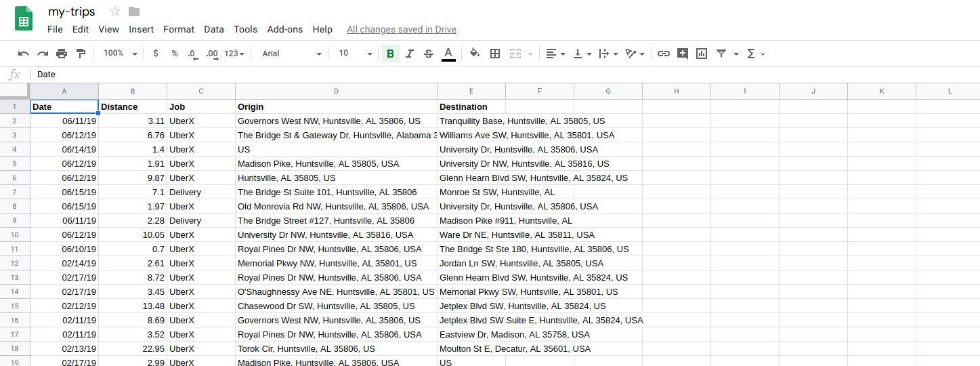This screenshot has width=980, height=366.
Task: Select cell 'Eastview Dr, Madison, AL 35758, USA'
Action: [471, 334]
